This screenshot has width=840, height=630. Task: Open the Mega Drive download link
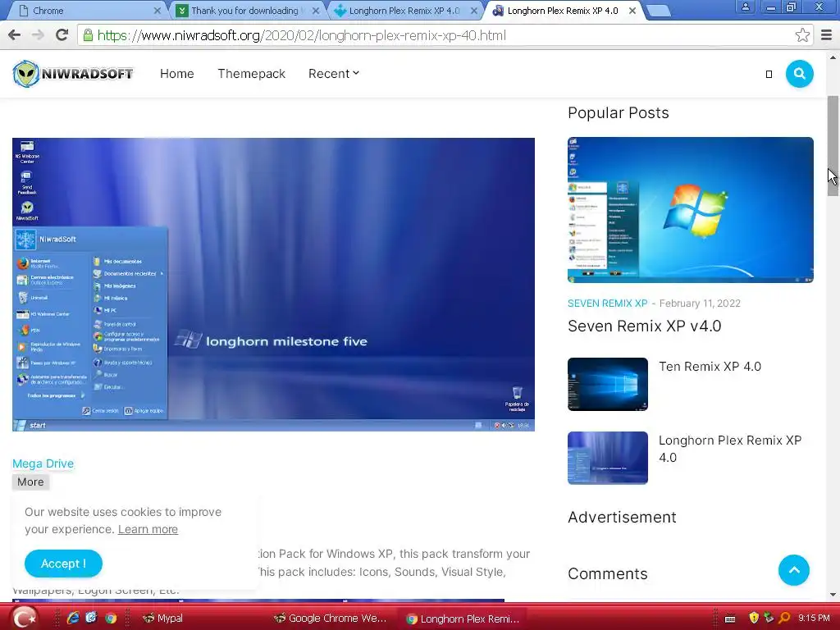click(x=43, y=463)
